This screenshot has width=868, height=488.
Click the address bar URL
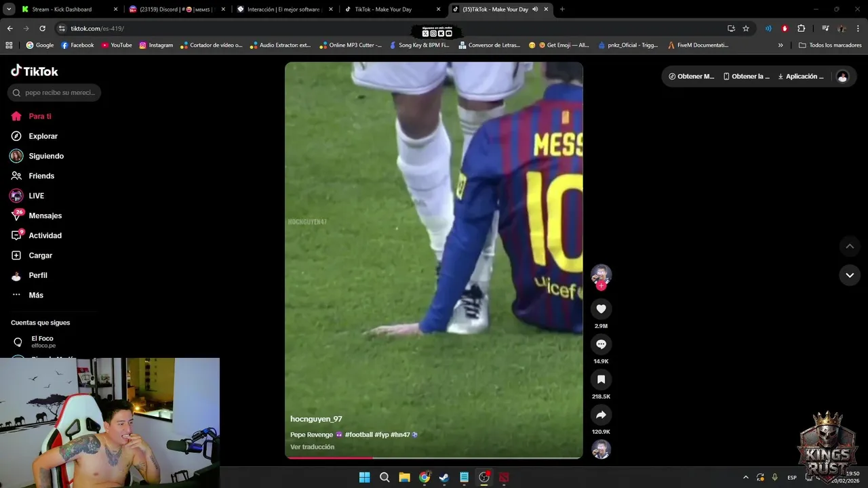pyautogui.click(x=98, y=28)
